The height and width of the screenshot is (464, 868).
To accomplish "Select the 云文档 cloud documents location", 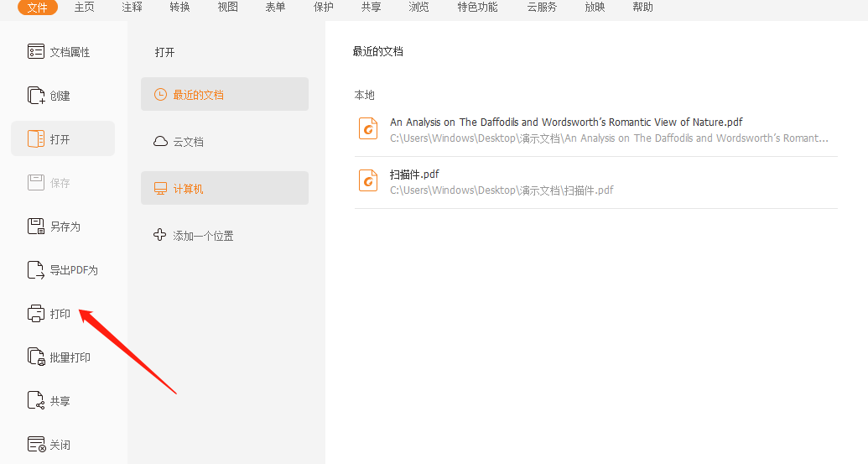I will click(188, 142).
